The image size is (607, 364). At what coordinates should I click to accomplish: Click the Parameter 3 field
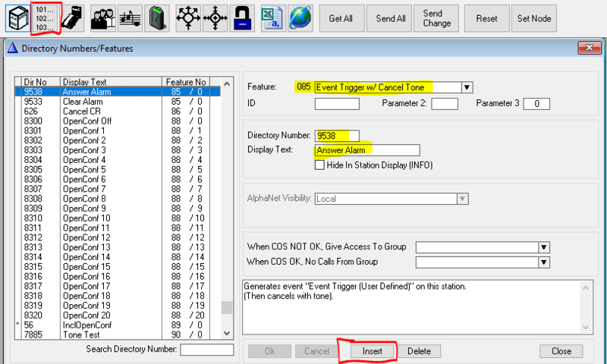point(536,104)
